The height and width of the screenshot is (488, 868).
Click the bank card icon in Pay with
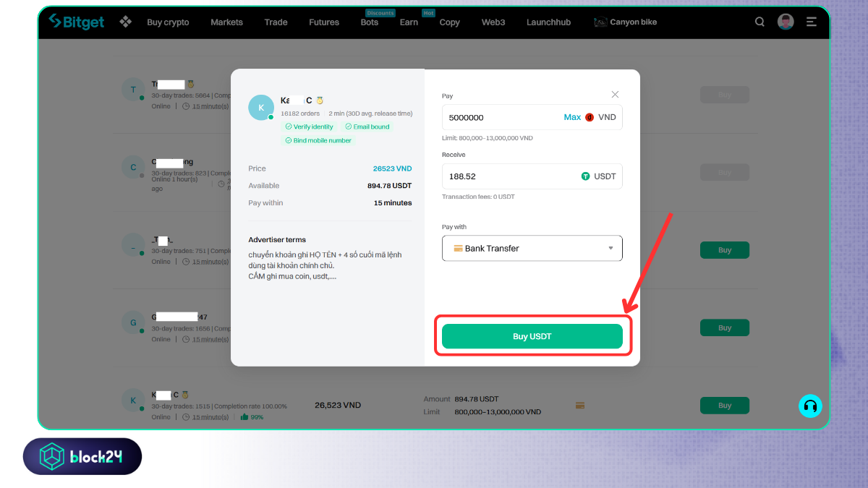[458, 248]
